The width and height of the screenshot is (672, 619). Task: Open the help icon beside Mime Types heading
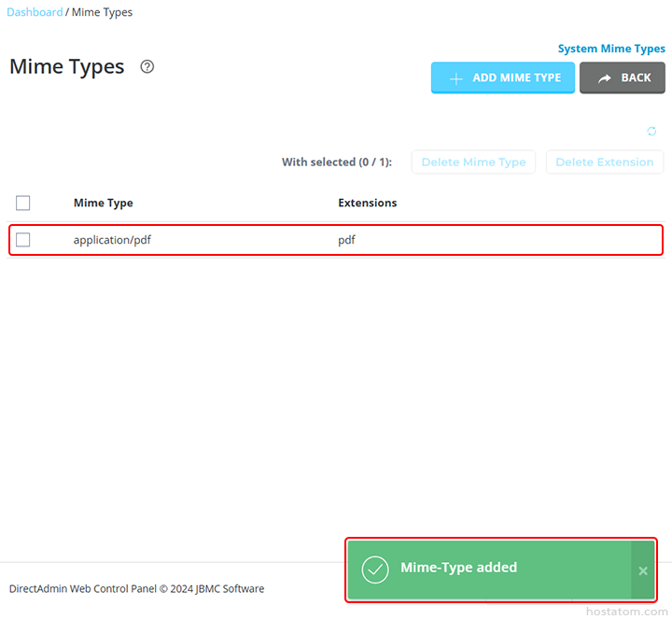(147, 67)
